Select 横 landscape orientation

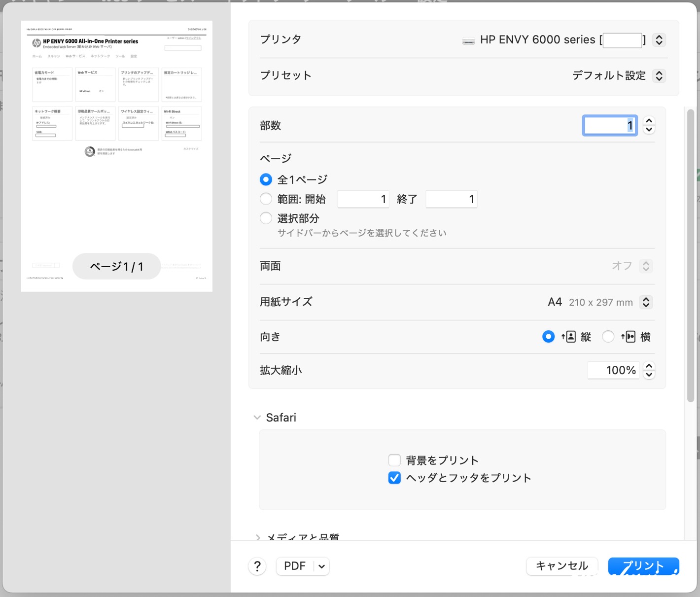point(608,337)
